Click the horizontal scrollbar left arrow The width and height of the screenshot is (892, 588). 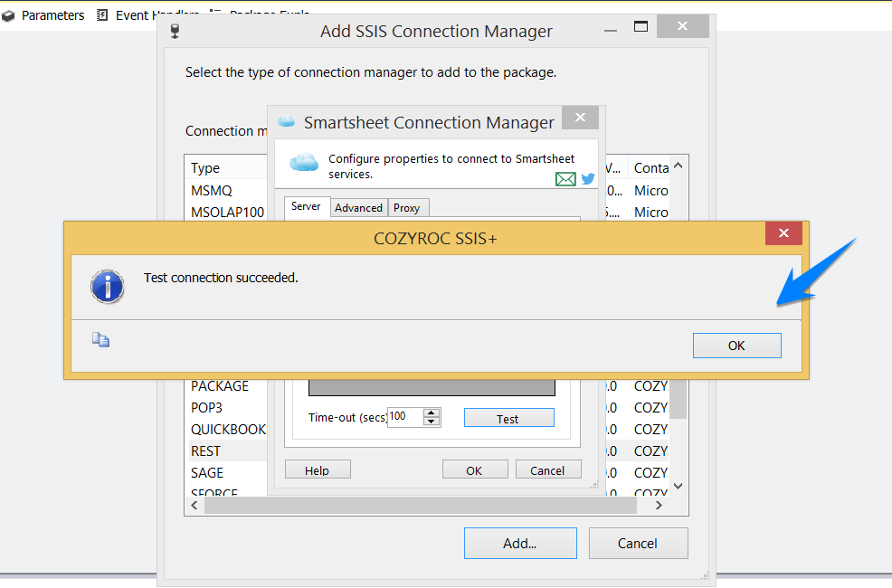(x=195, y=505)
